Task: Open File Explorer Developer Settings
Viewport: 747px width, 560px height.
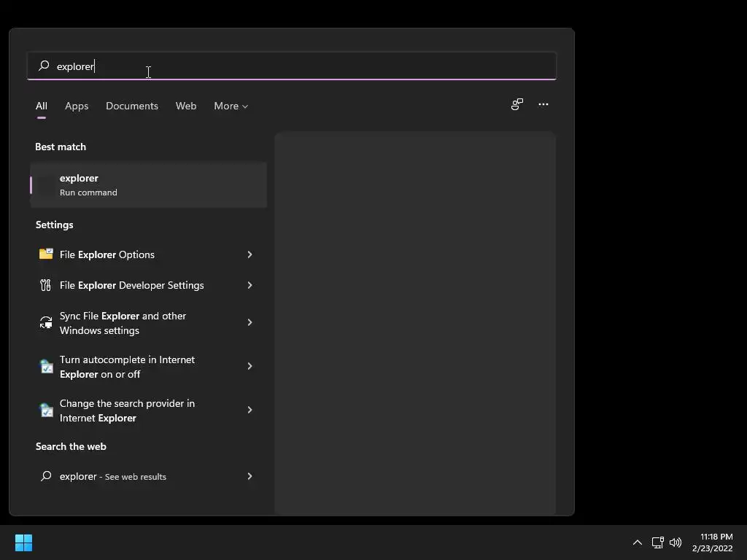Action: [148, 285]
